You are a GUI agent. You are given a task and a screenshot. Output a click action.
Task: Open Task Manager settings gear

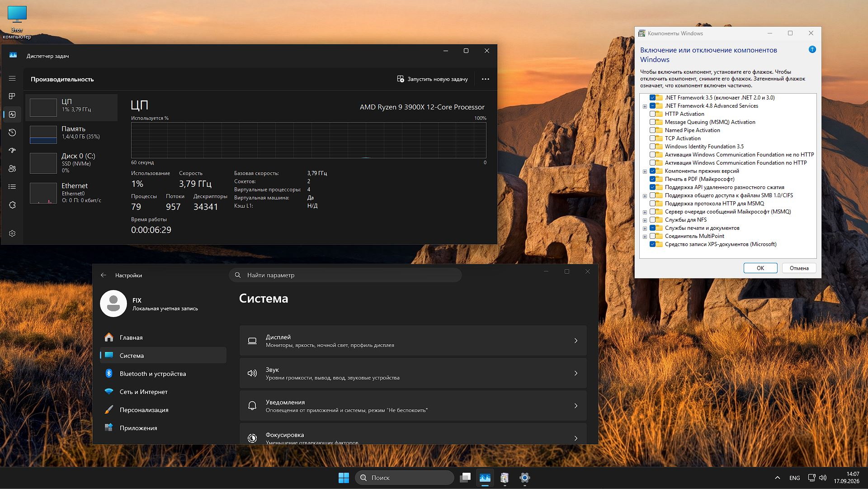12,233
